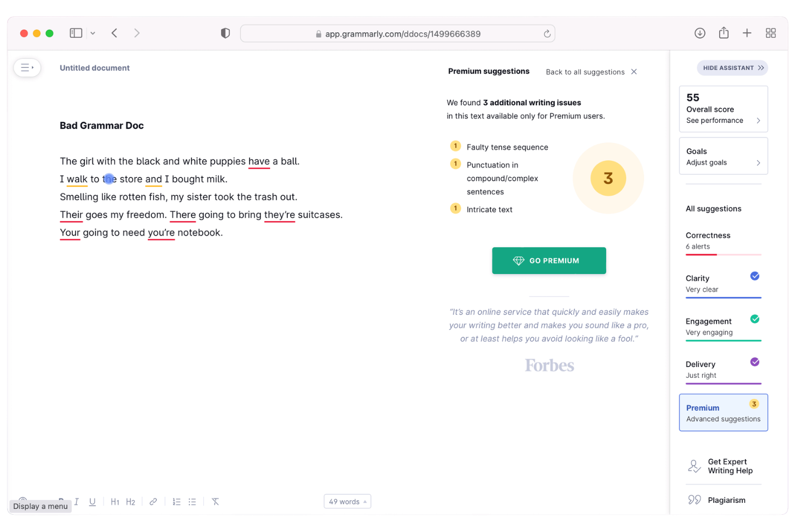Select Premium Advanced suggestions
798x532 pixels.
(x=723, y=412)
